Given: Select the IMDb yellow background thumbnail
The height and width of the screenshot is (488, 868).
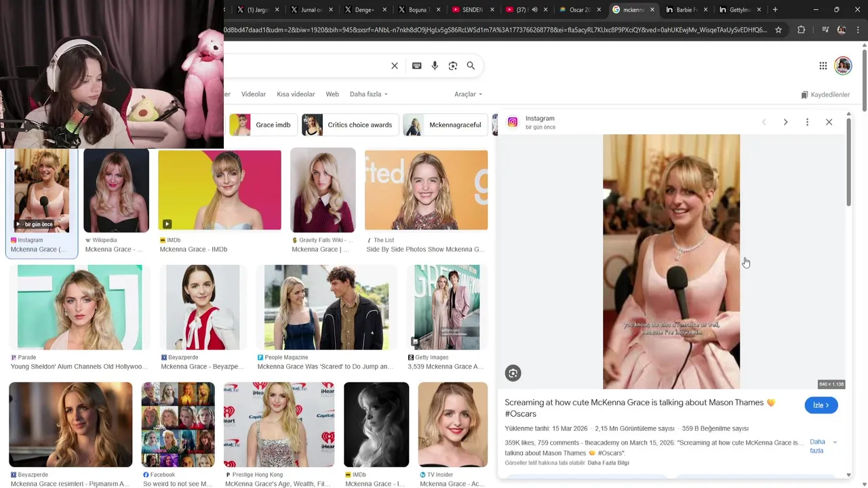Looking at the screenshot, I should (x=220, y=190).
